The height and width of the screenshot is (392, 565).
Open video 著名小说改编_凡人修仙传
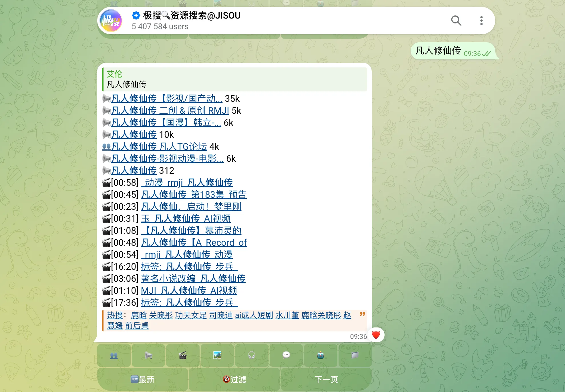click(x=193, y=279)
